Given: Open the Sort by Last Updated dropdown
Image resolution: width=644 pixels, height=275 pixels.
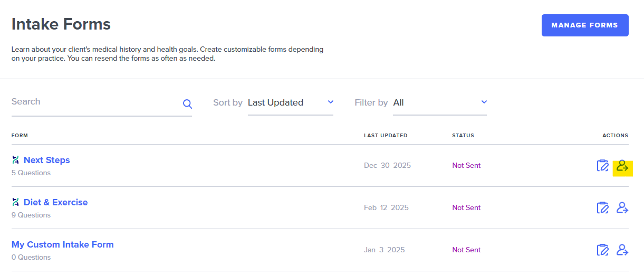Looking at the screenshot, I should coord(290,103).
